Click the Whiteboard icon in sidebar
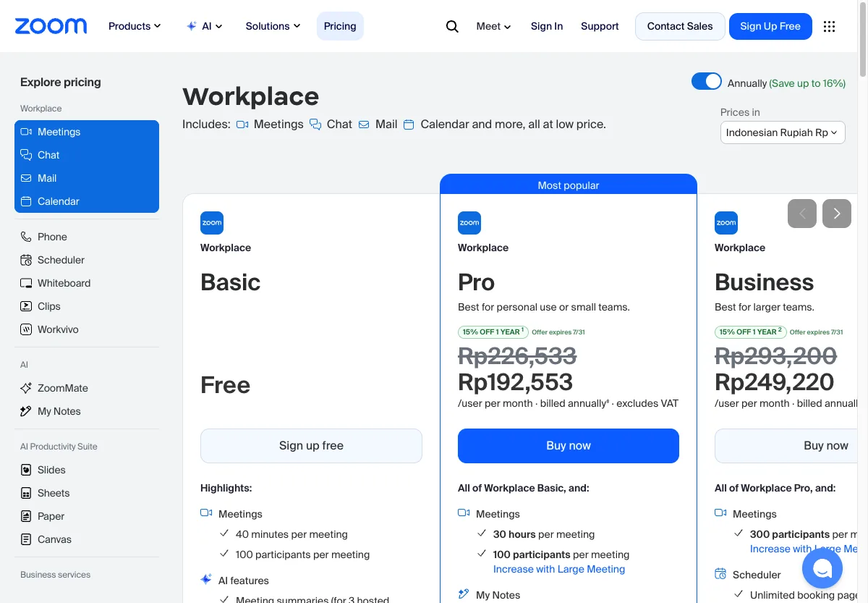The height and width of the screenshot is (603, 868). click(x=26, y=283)
